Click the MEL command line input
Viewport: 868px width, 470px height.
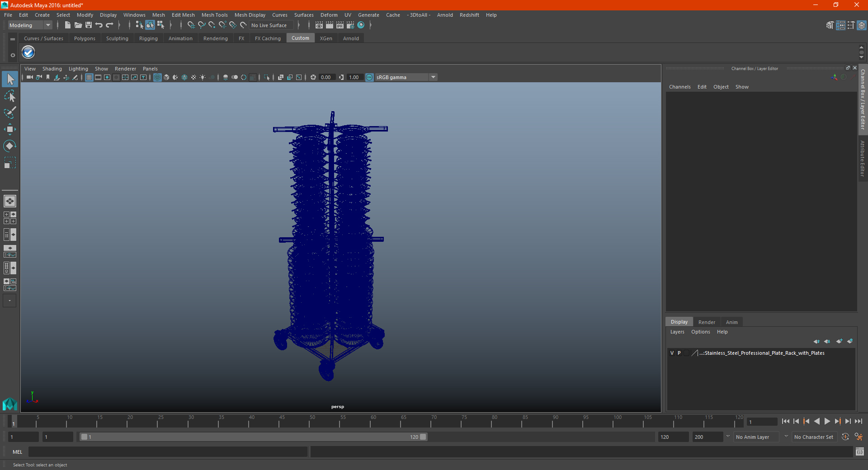pyautogui.click(x=168, y=452)
